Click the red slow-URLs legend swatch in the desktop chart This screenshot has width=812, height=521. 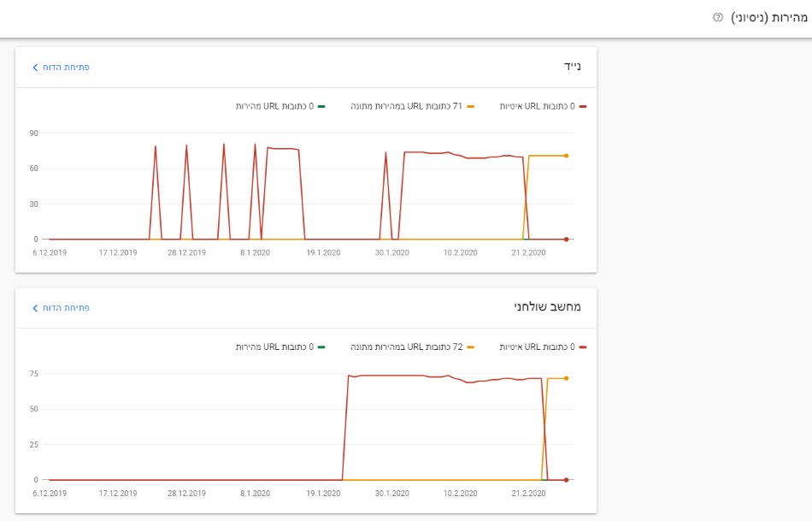click(x=583, y=346)
